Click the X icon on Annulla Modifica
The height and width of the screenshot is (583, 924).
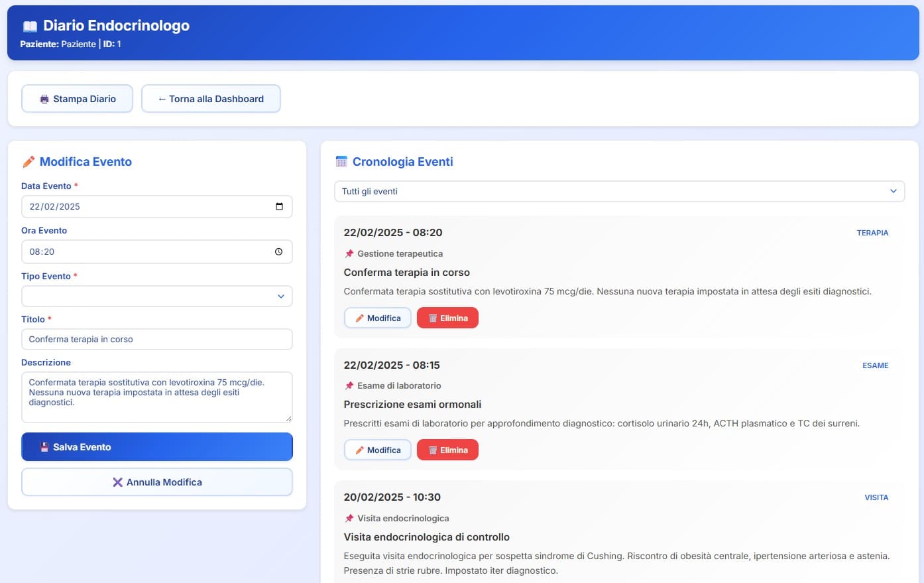119,482
